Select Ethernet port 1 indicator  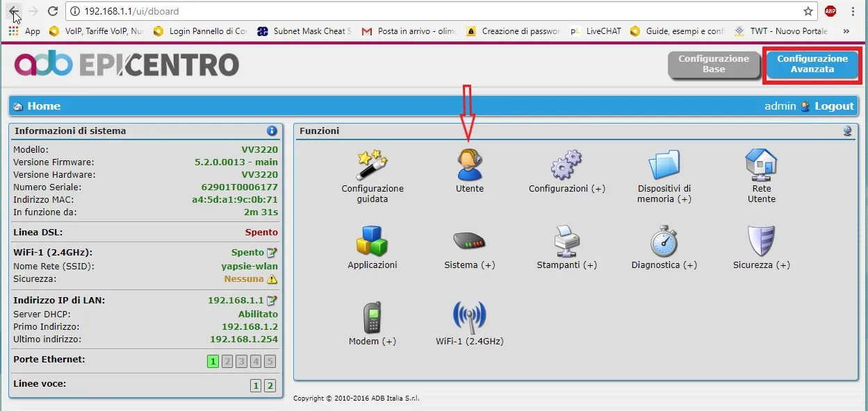(213, 361)
